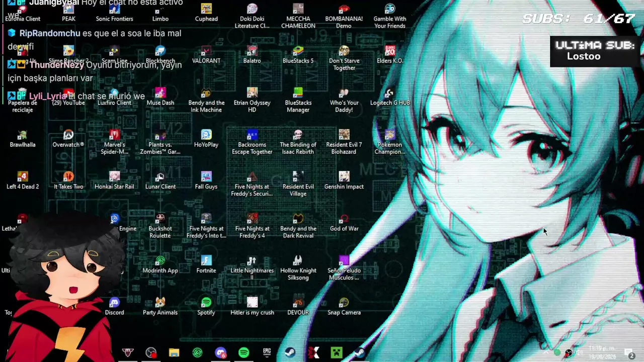Open the PEAK desktop shortcut

(68, 13)
